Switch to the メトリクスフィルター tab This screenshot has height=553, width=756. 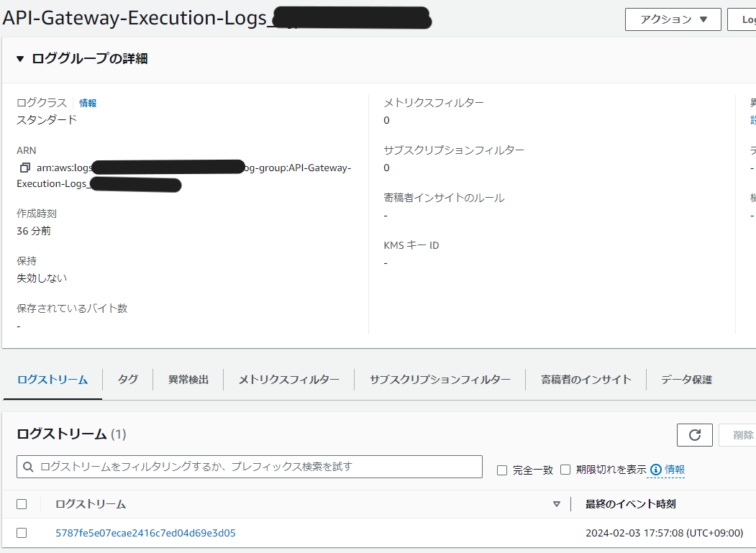[288, 379]
